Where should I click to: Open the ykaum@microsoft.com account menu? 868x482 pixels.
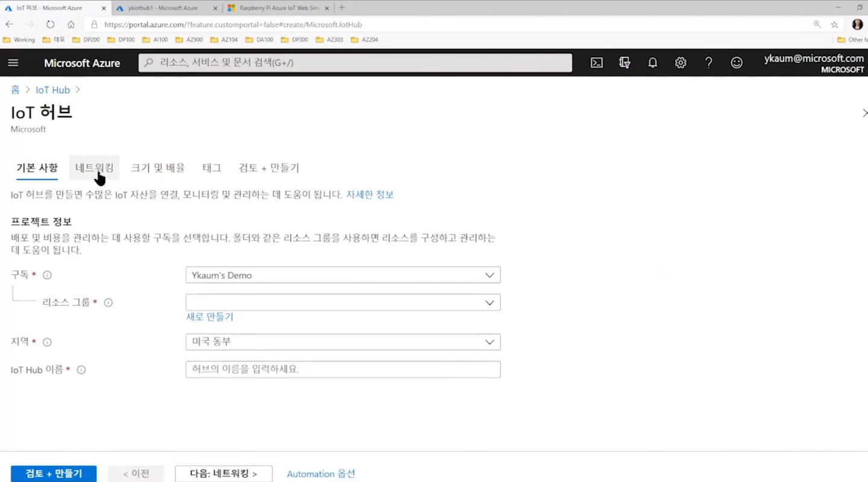pyautogui.click(x=814, y=63)
